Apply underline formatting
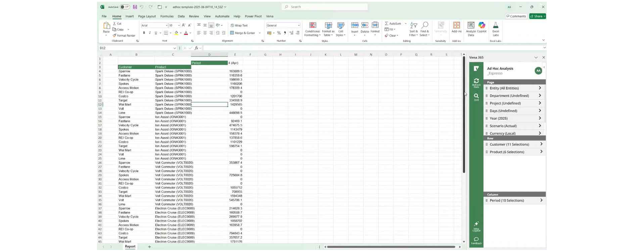The image size is (644, 252). tap(156, 33)
